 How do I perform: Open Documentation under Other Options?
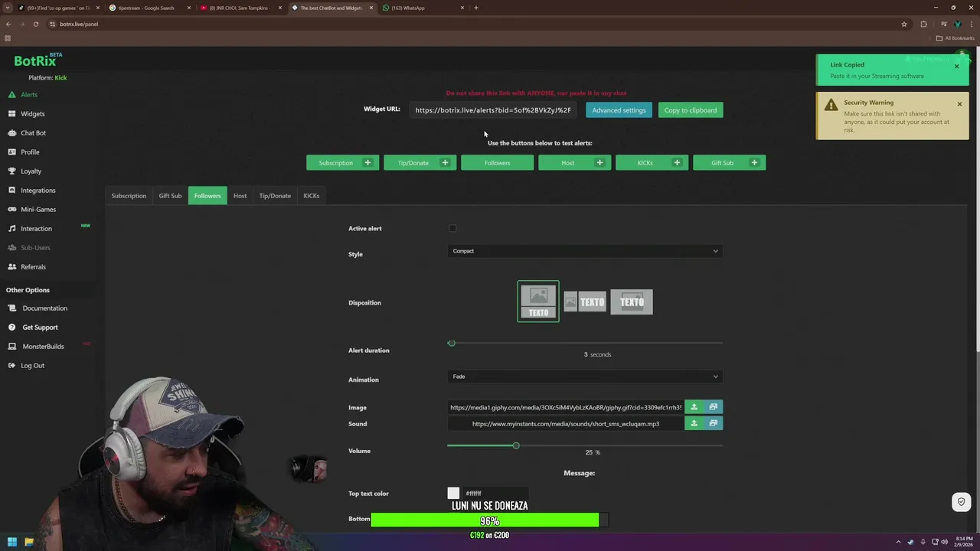44,308
